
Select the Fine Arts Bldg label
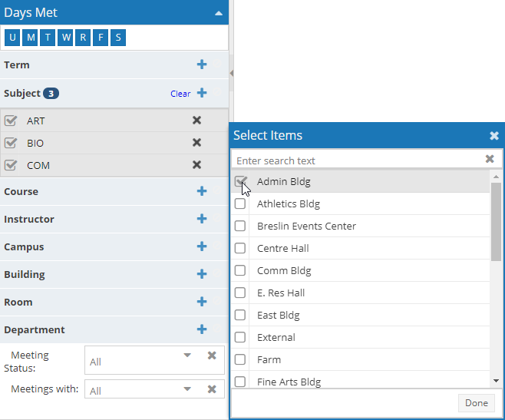(289, 382)
